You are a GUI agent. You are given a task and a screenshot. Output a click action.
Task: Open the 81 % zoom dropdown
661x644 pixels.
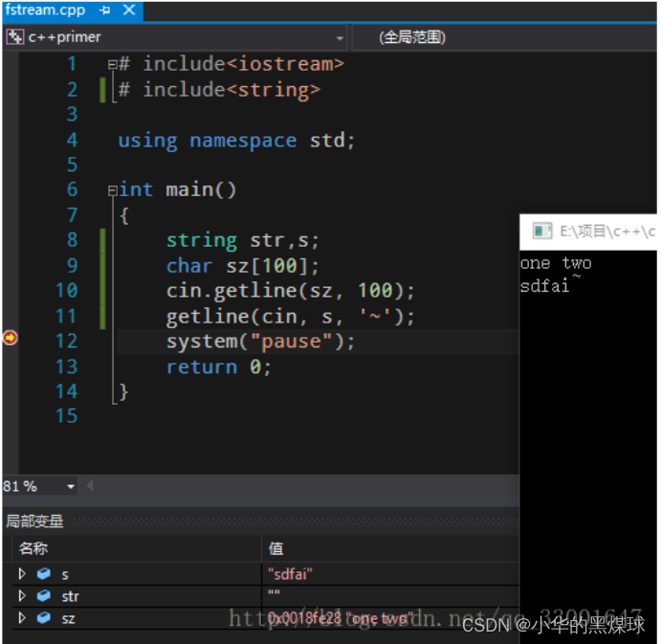pyautogui.click(x=71, y=487)
